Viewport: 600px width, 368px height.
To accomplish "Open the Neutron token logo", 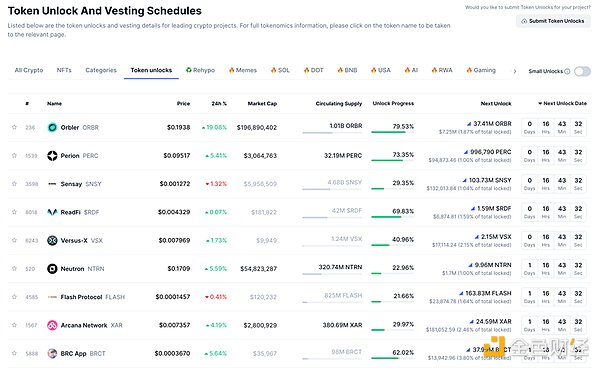I will tap(52, 269).
